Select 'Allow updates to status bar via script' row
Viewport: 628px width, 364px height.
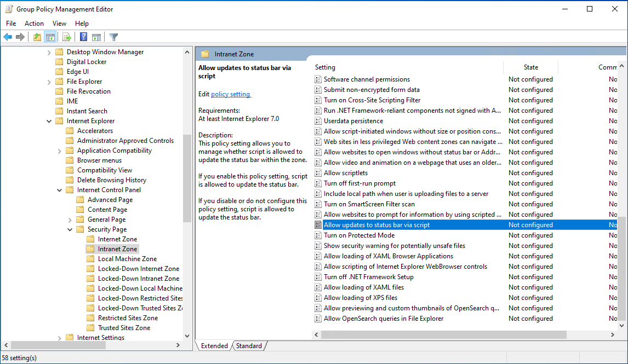click(x=466, y=225)
